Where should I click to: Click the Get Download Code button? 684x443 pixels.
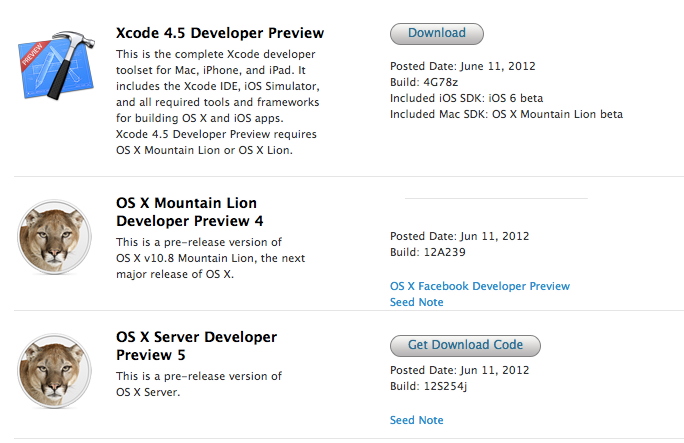[465, 345]
